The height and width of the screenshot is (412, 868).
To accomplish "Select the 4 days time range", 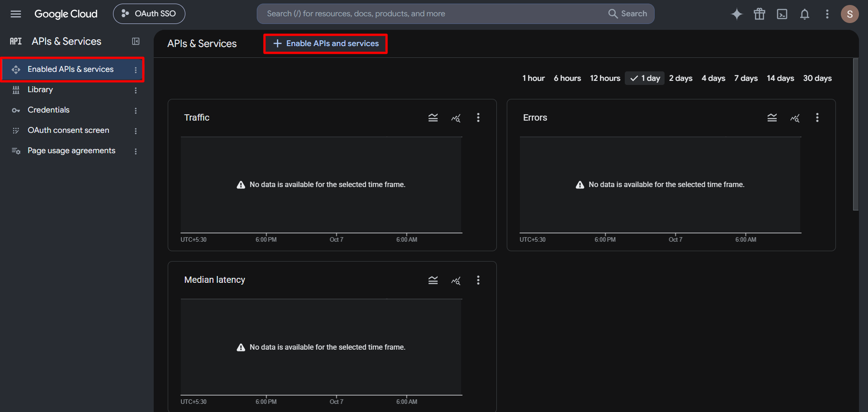I will coord(713,78).
